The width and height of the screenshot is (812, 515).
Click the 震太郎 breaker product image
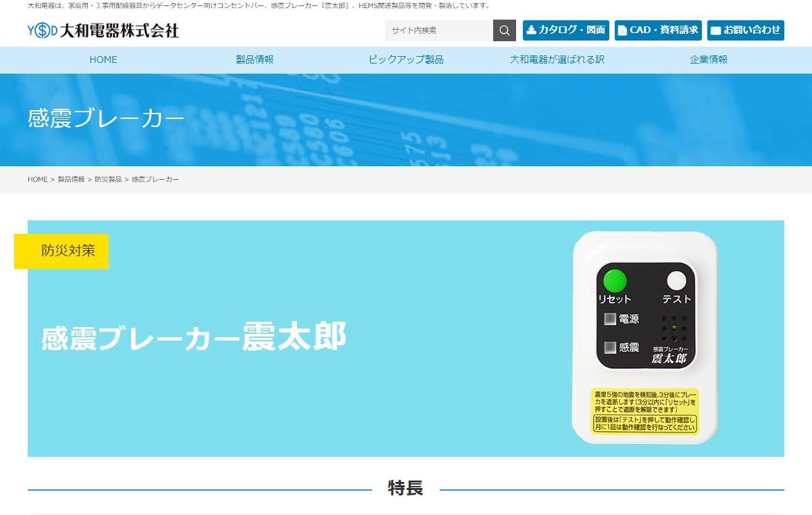pos(644,338)
